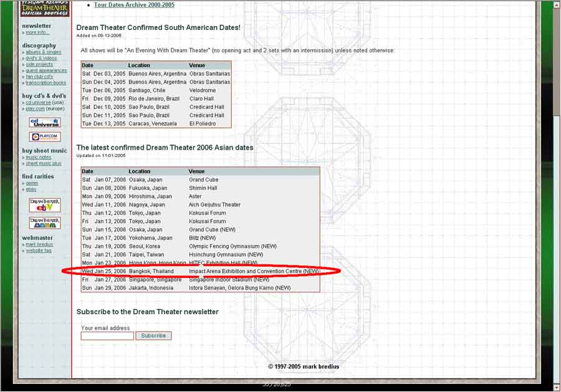Open music notes sheet music link
The height and width of the screenshot is (392, 561).
pyautogui.click(x=38, y=157)
